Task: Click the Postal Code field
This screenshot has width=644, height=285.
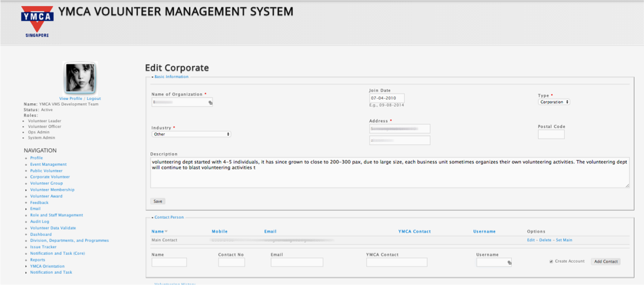Action: point(551,135)
